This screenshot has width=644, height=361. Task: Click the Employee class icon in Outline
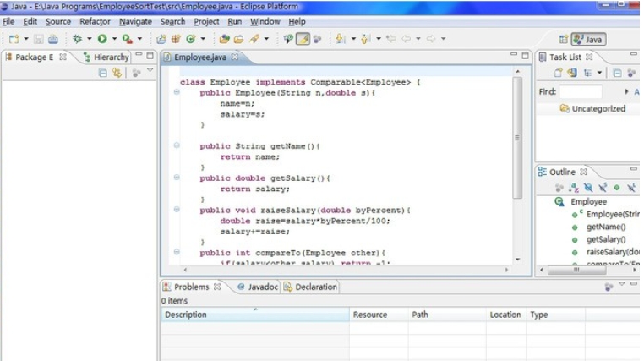(559, 202)
